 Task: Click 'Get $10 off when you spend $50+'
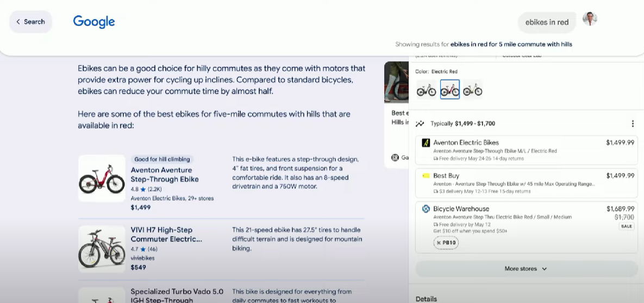pos(470,231)
